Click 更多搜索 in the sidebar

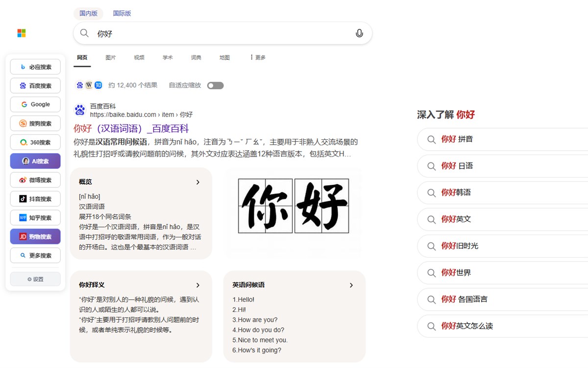35,256
